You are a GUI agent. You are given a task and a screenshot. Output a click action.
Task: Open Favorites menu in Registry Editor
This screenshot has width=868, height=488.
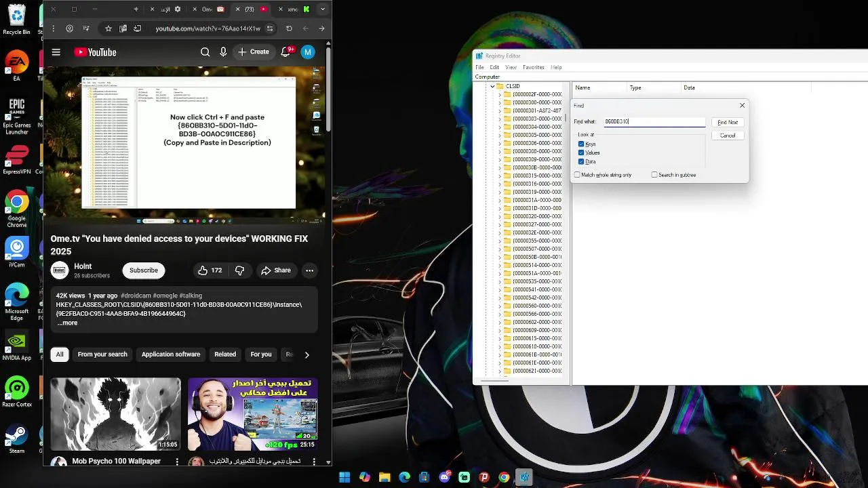(x=533, y=67)
